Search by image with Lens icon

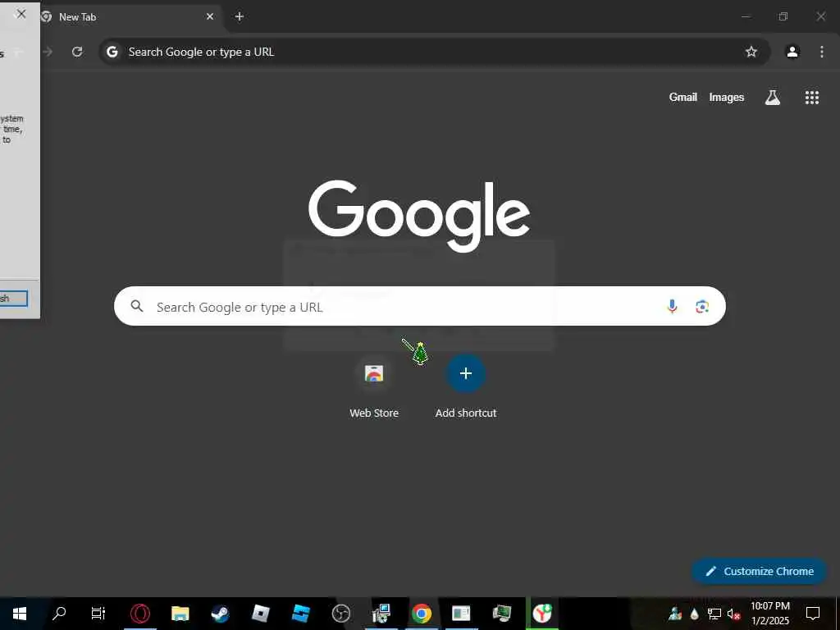[702, 307]
